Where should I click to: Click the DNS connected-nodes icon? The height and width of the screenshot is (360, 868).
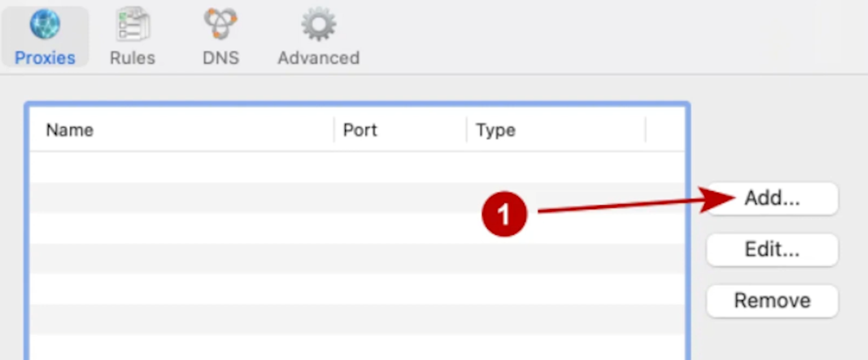(221, 24)
